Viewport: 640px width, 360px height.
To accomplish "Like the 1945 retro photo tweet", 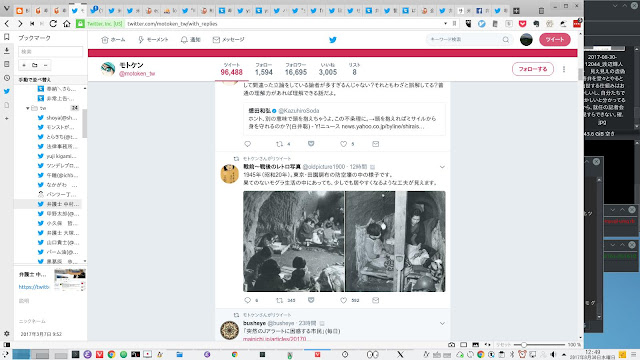I will [x=344, y=300].
